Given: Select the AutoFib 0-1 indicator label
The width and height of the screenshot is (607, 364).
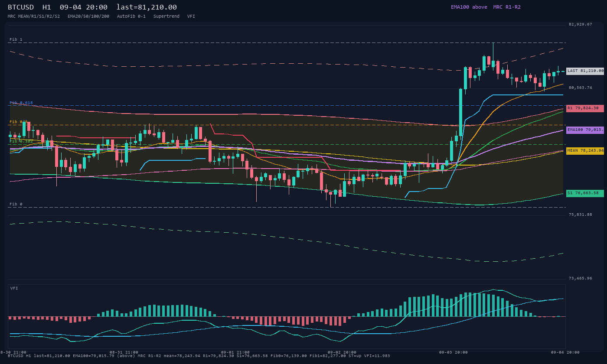Looking at the screenshot, I should click(x=131, y=16).
